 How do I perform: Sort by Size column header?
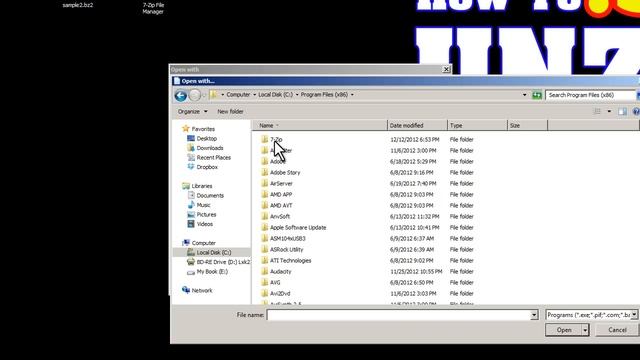tap(527, 126)
